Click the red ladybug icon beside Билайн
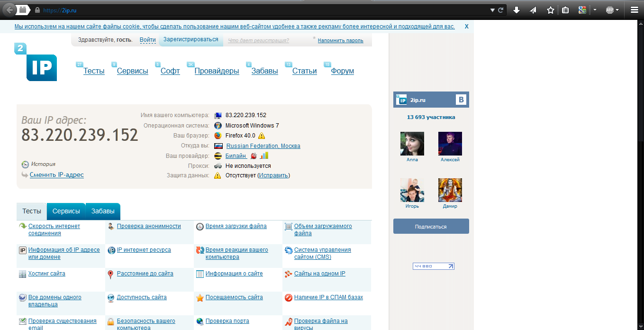Image resolution: width=644 pixels, height=330 pixels. click(254, 156)
